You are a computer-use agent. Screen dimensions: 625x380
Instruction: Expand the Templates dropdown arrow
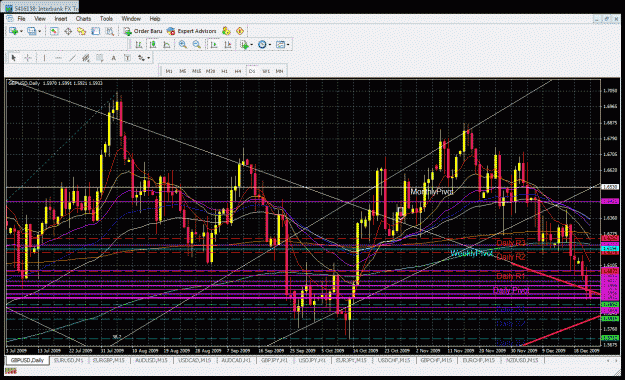(288, 45)
